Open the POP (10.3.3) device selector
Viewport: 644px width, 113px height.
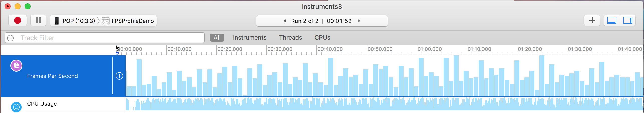[x=75, y=21]
